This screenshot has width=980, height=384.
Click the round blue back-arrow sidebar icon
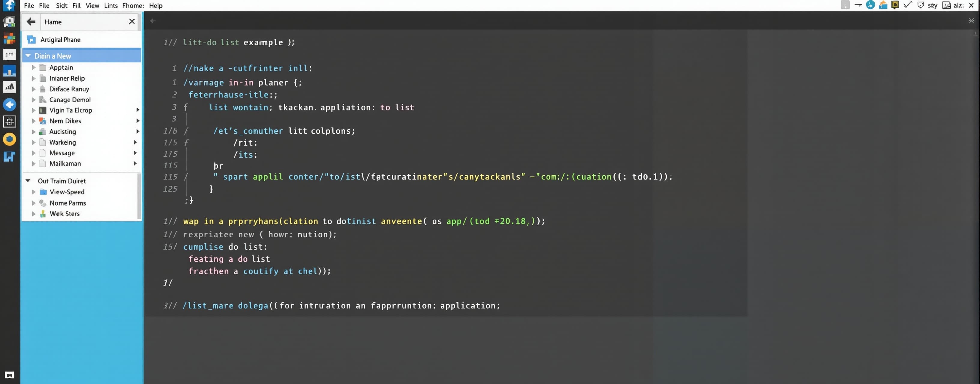(9, 105)
